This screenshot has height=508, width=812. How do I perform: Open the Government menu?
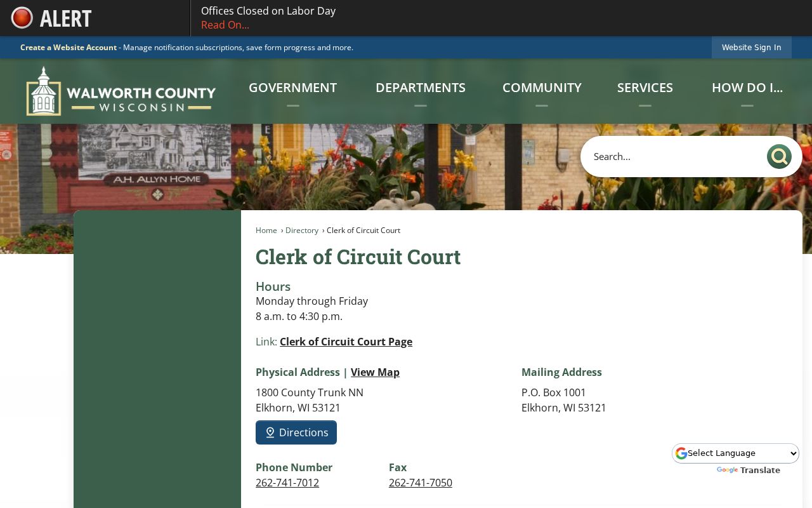pyautogui.click(x=292, y=88)
